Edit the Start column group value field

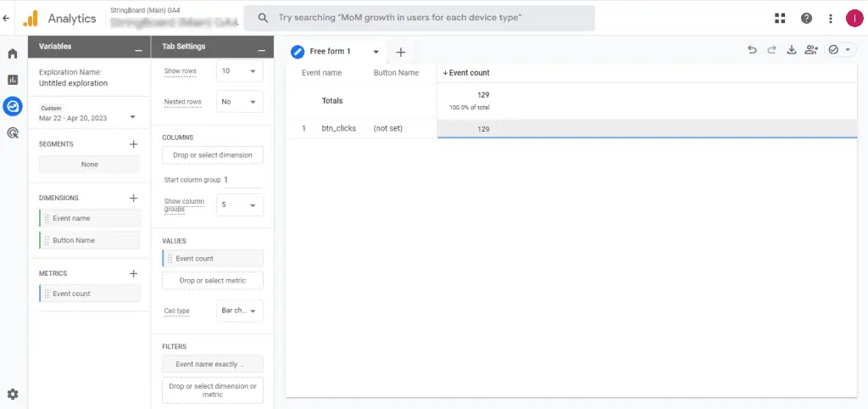coord(242,180)
